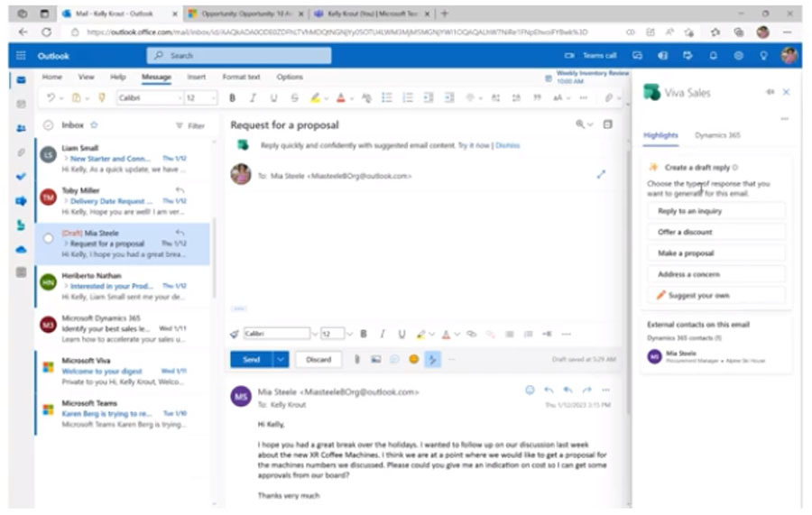Attach file using the paperclip icon
Image resolution: width=812 pixels, height=515 pixels.
pos(356,359)
